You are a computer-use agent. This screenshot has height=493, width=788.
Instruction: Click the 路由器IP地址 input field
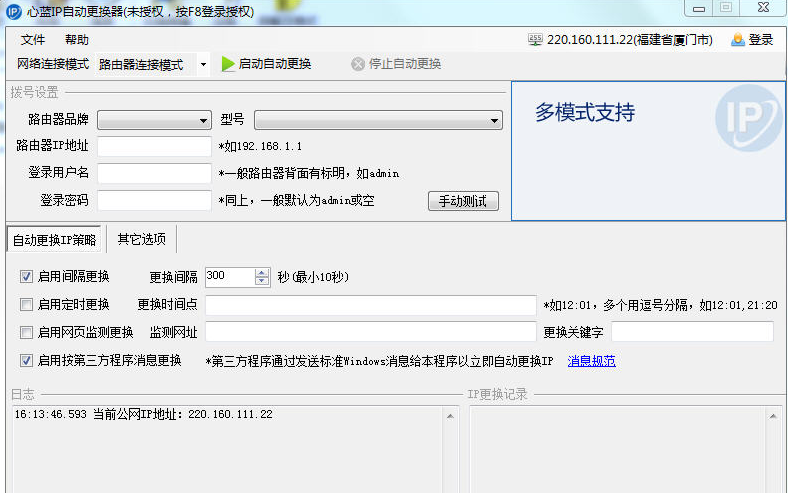[x=154, y=146]
